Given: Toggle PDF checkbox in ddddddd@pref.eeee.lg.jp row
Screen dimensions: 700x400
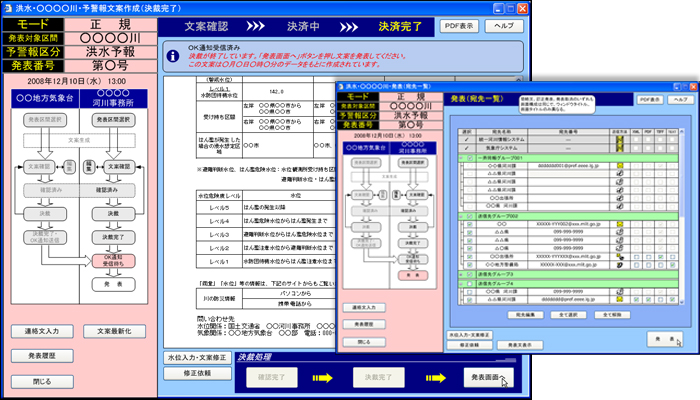Looking at the screenshot, I should point(648,299).
